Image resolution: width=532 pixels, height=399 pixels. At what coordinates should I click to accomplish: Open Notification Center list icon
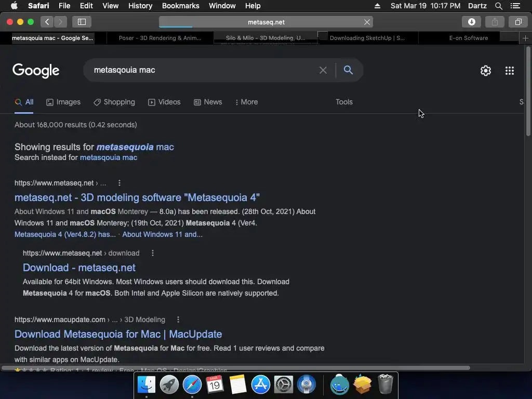(x=515, y=6)
